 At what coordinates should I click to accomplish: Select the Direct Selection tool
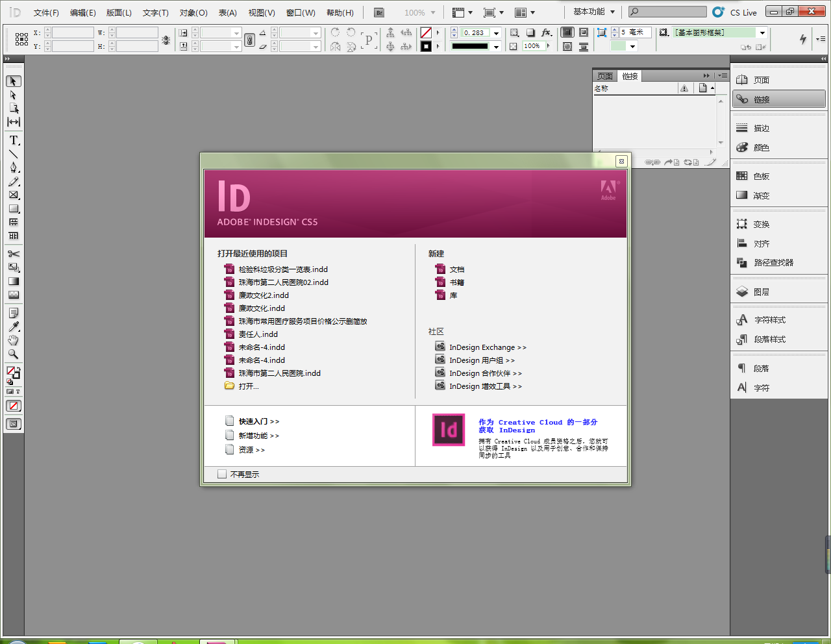tap(14, 95)
